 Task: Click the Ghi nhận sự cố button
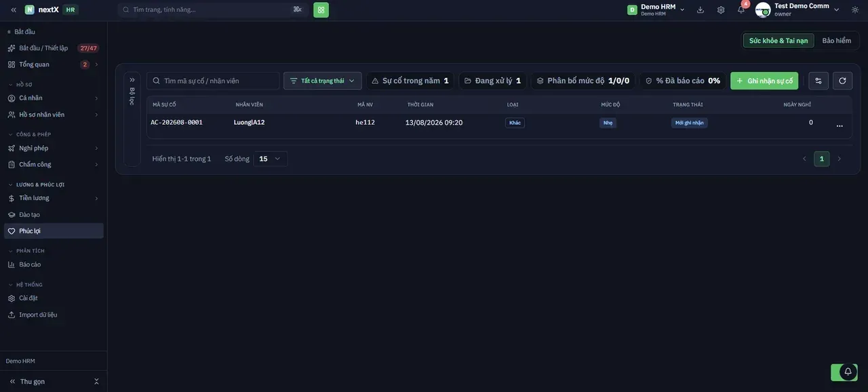point(764,81)
